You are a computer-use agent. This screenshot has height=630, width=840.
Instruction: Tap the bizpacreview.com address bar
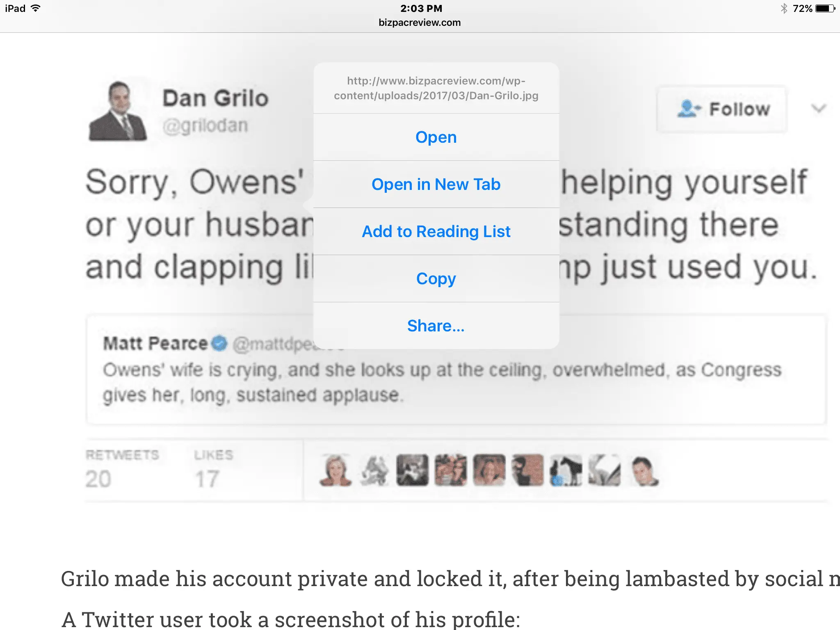420,23
